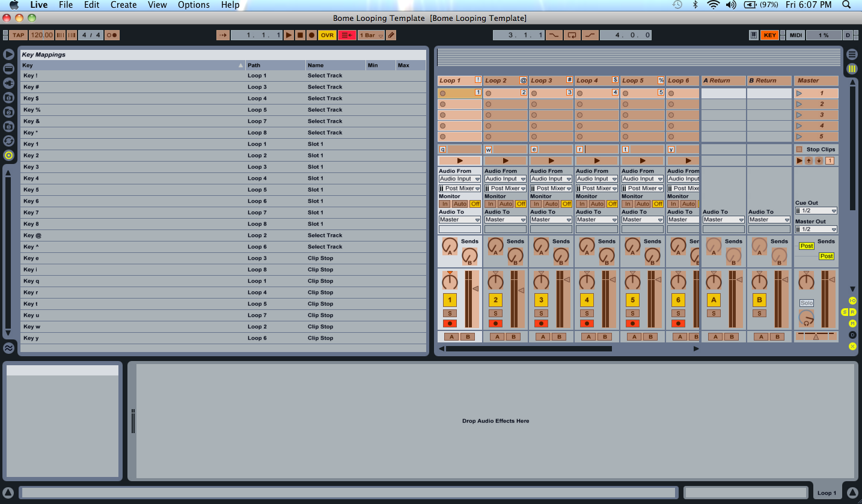862x504 pixels.
Task: Click the tempo field 120.00
Action: pos(41,35)
